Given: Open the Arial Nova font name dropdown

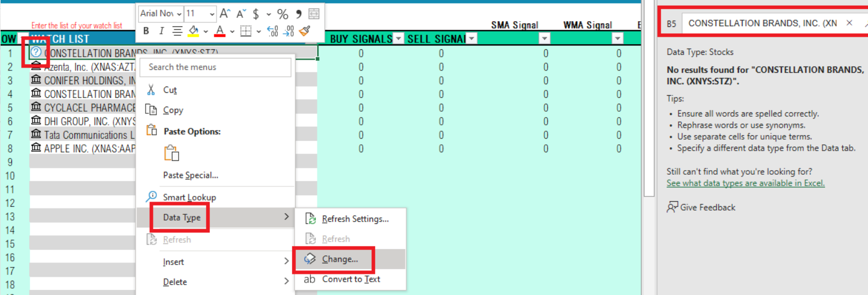Looking at the screenshot, I should (x=179, y=13).
